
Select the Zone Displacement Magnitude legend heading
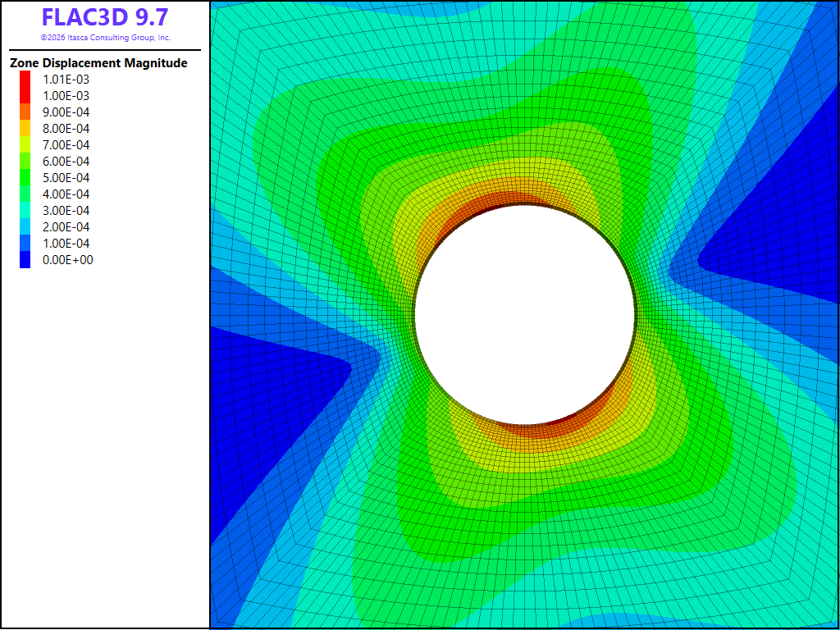coord(98,63)
